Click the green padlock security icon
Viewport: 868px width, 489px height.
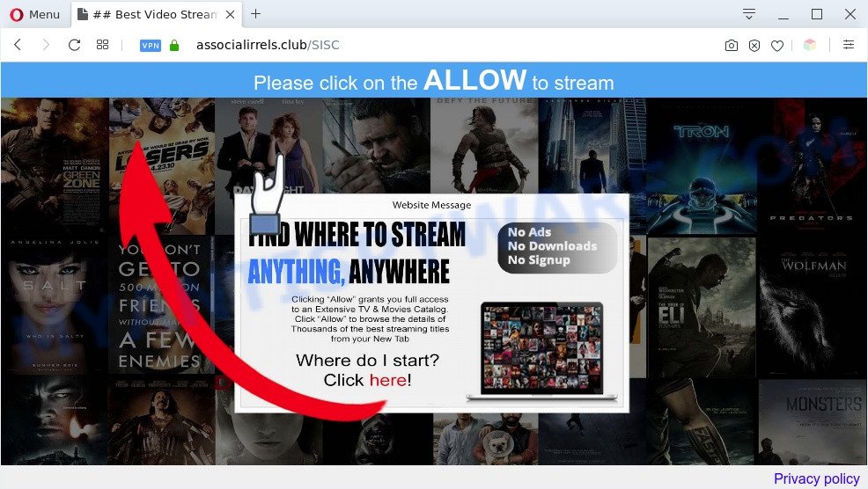[x=174, y=46]
